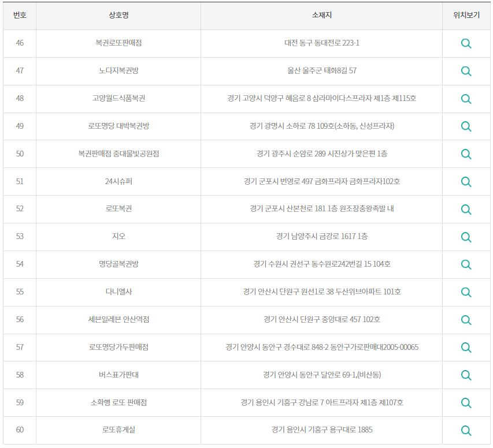Show map for 지오 store
This screenshot has height=448, width=493.
(x=466, y=237)
